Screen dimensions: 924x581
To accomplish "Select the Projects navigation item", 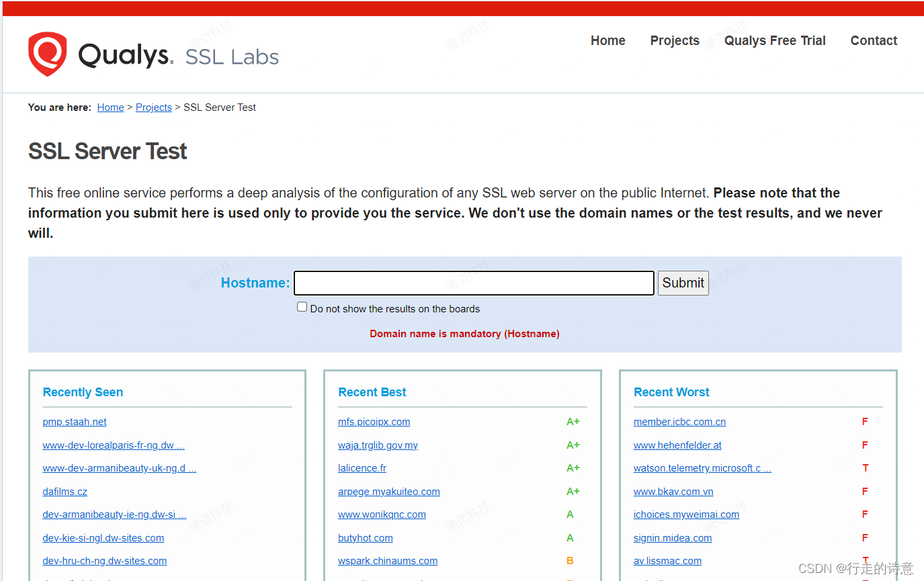I will [x=674, y=40].
